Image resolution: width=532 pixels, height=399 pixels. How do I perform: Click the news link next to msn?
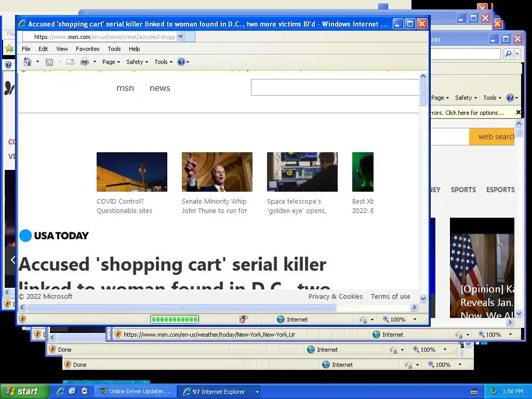160,88
